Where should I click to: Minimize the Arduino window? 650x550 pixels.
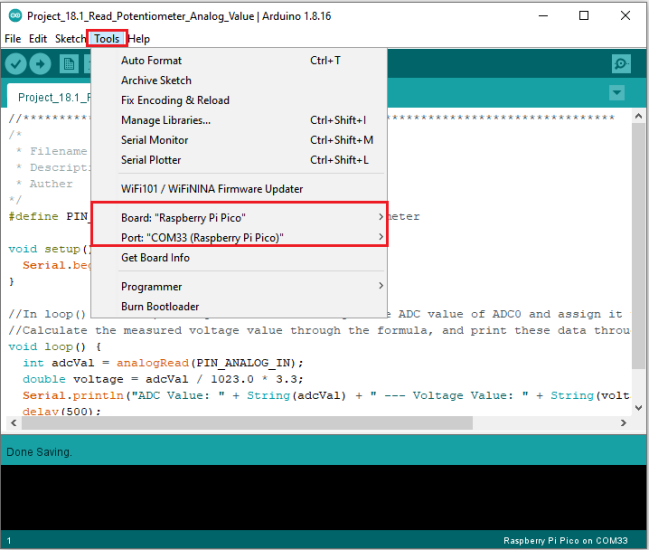[543, 16]
